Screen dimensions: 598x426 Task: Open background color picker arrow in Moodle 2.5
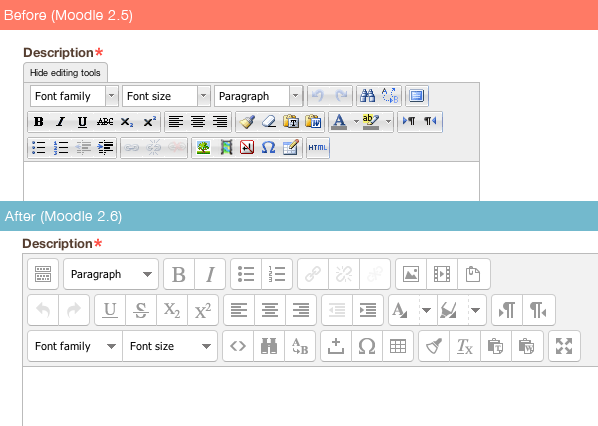click(388, 122)
